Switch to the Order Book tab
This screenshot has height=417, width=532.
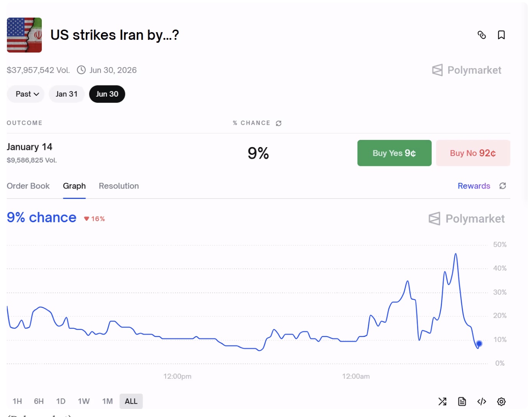[28, 186]
